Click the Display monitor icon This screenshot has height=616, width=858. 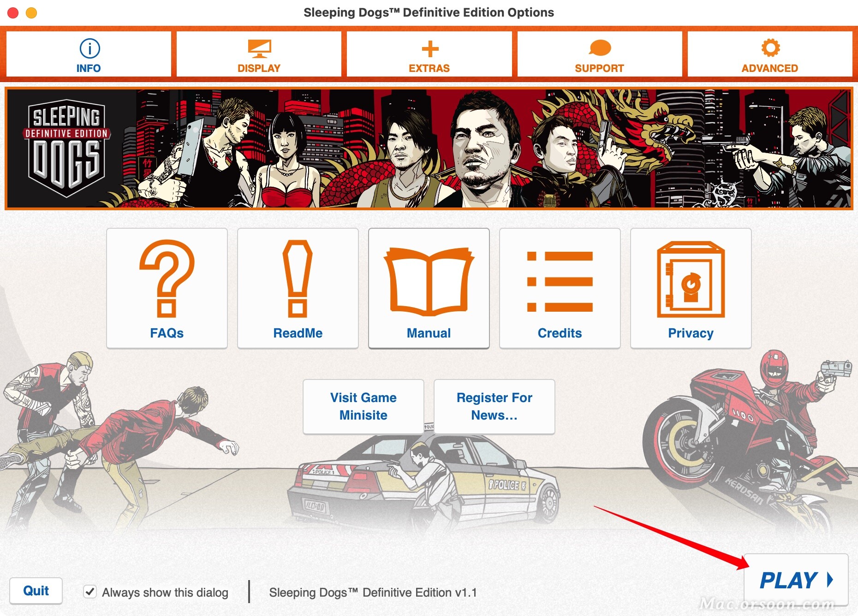click(x=259, y=48)
